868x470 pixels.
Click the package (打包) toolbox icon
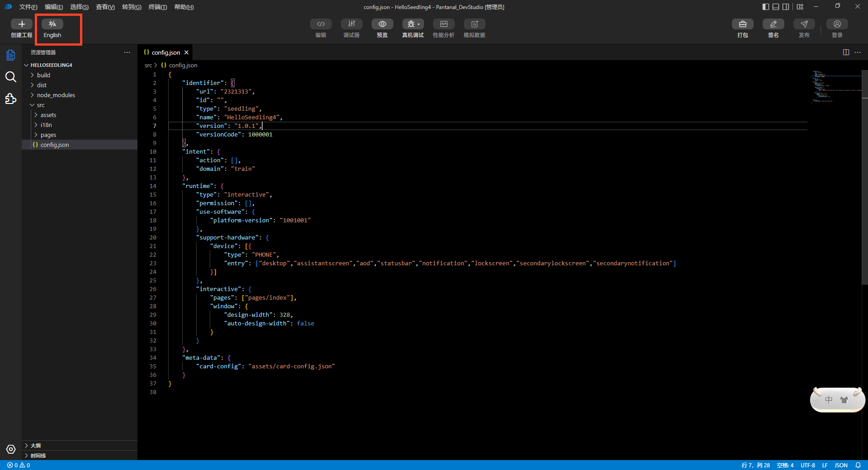743,24
